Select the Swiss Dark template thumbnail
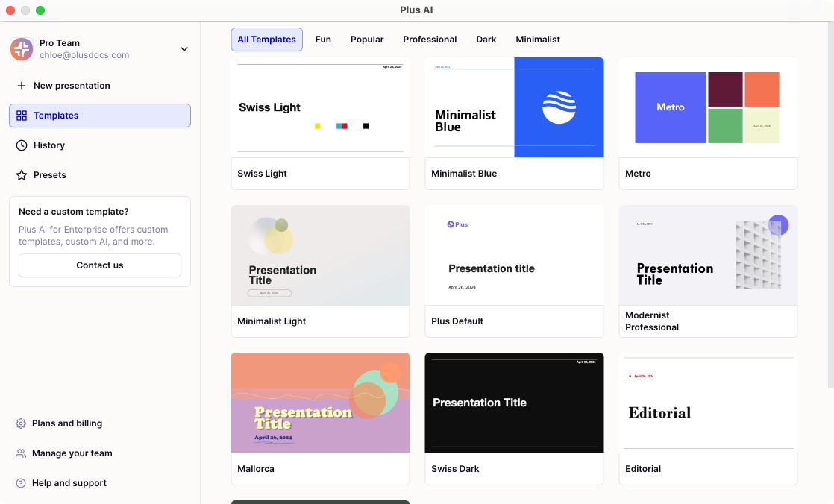Image resolution: width=834 pixels, height=504 pixels. pyautogui.click(x=514, y=403)
